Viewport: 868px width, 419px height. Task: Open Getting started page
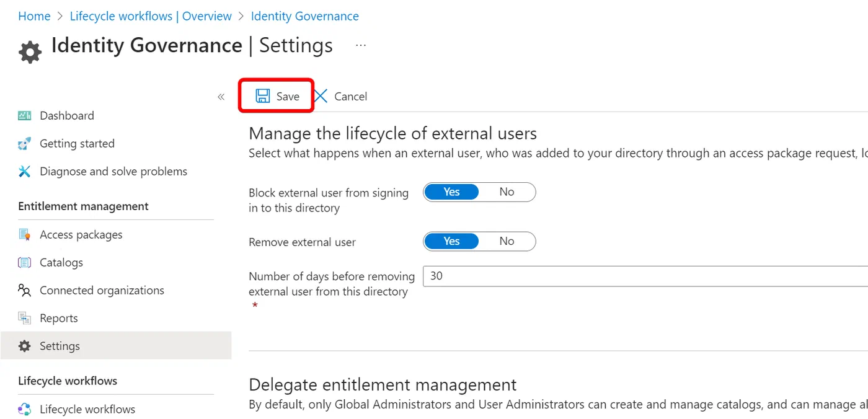pos(77,144)
